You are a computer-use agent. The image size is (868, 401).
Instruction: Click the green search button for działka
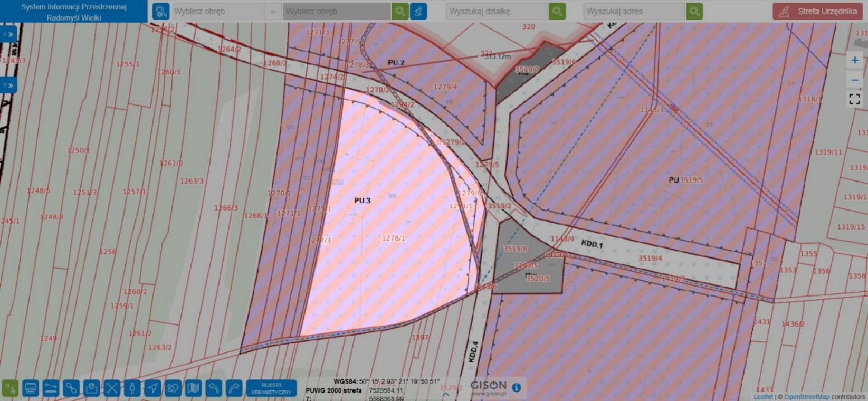coord(557,11)
